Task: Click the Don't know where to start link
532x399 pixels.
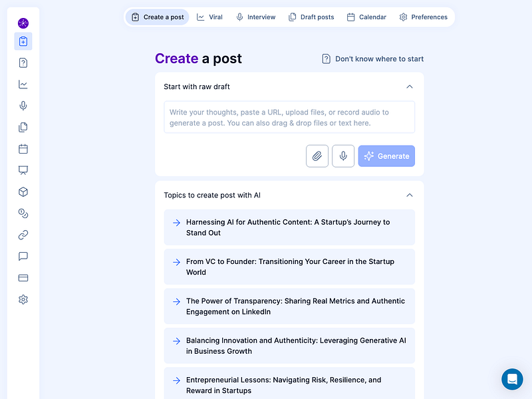Action: [x=372, y=59]
